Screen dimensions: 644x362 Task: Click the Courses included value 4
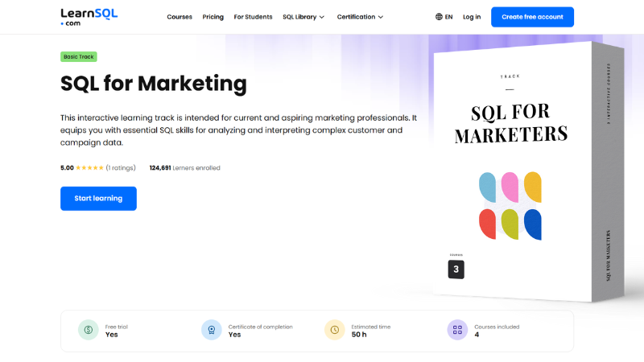(x=477, y=335)
